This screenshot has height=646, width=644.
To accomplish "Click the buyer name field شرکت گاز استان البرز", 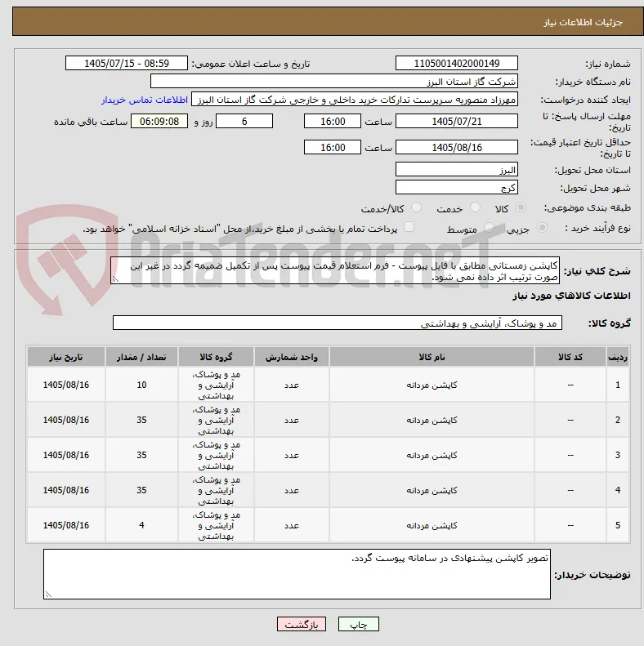I will (334, 81).
